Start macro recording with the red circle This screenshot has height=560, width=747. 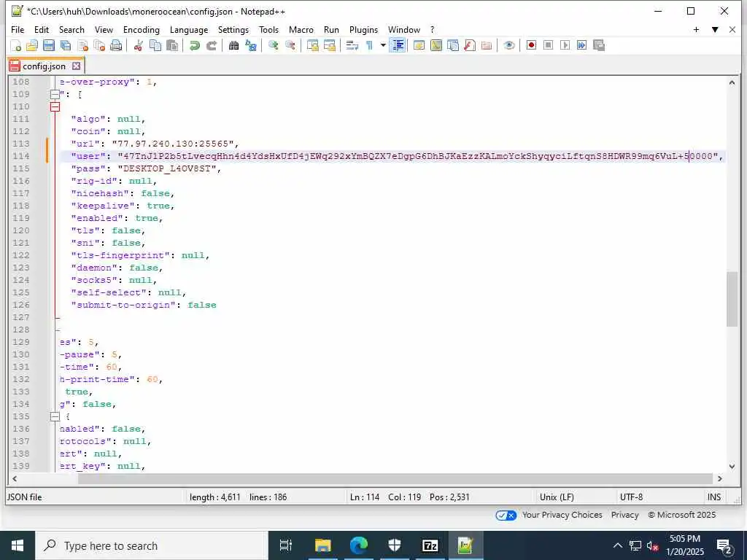coord(531,45)
